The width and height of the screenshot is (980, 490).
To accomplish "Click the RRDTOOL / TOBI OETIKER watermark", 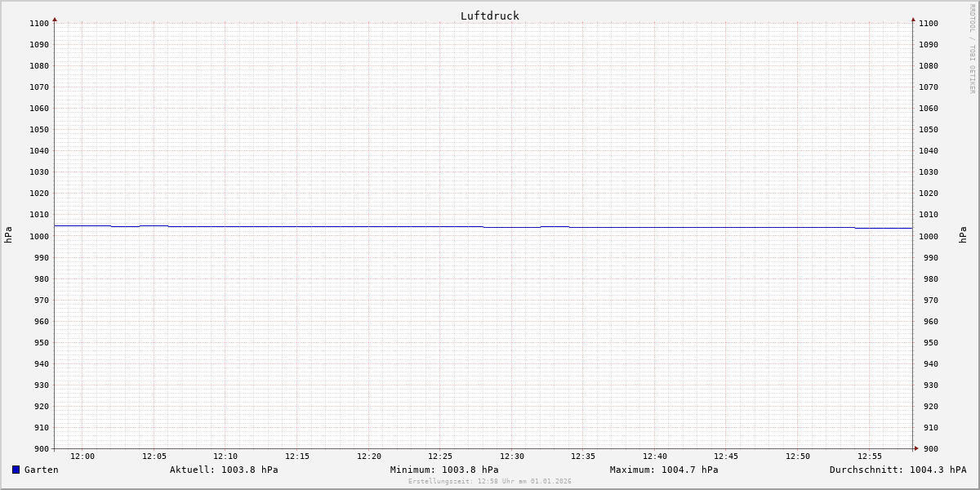I will (972, 49).
